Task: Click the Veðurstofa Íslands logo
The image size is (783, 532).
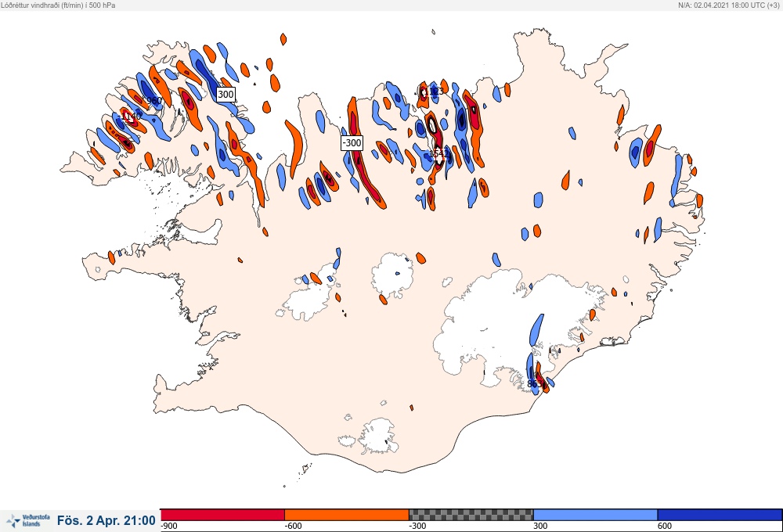Action: tap(28, 521)
